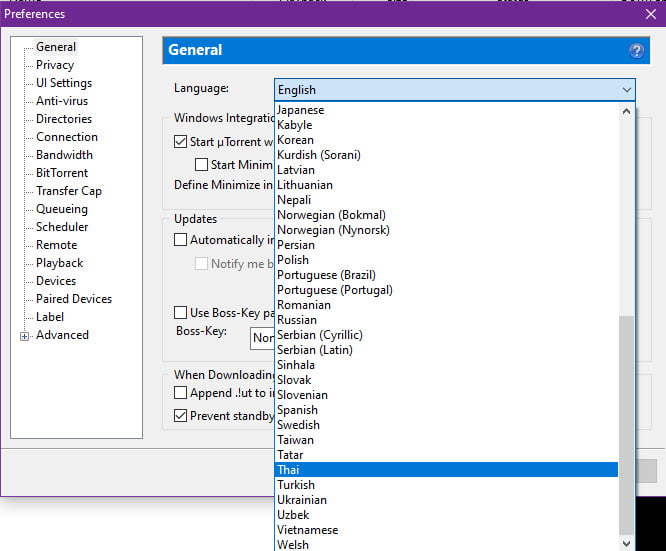Select Sinhala language option
Screen dimensions: 666x551
446,365
